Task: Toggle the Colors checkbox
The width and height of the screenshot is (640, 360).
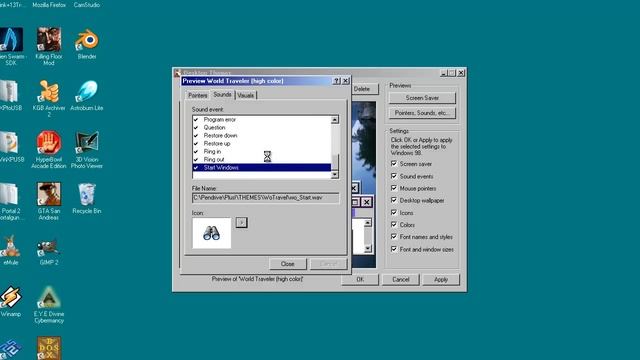Action: (x=394, y=224)
